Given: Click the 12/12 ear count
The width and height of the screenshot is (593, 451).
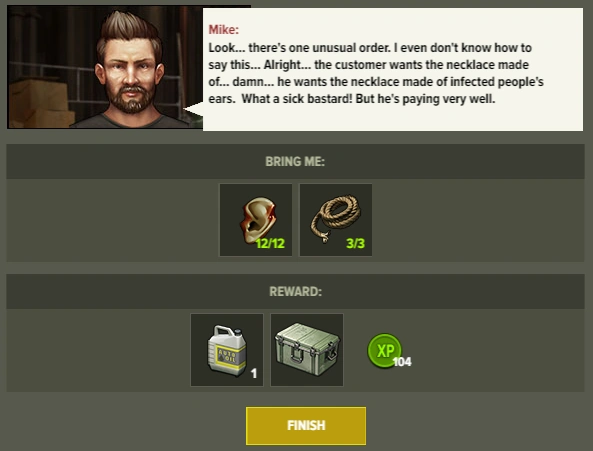Looking at the screenshot, I should (x=270, y=243).
